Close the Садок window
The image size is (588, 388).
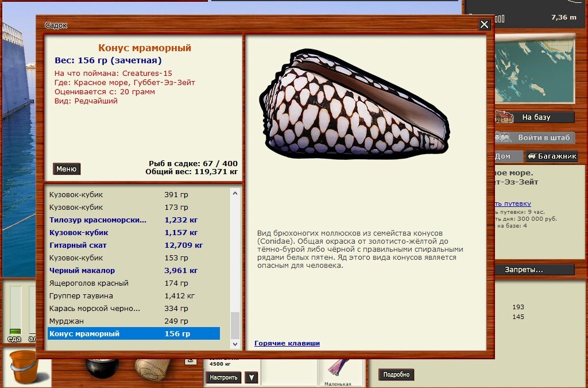[x=484, y=25]
